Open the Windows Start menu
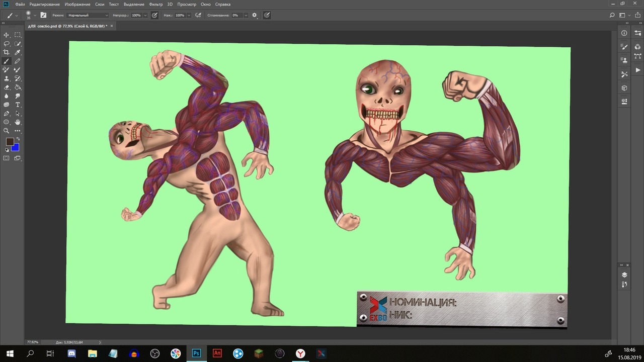This screenshot has height=362, width=644. 10,353
